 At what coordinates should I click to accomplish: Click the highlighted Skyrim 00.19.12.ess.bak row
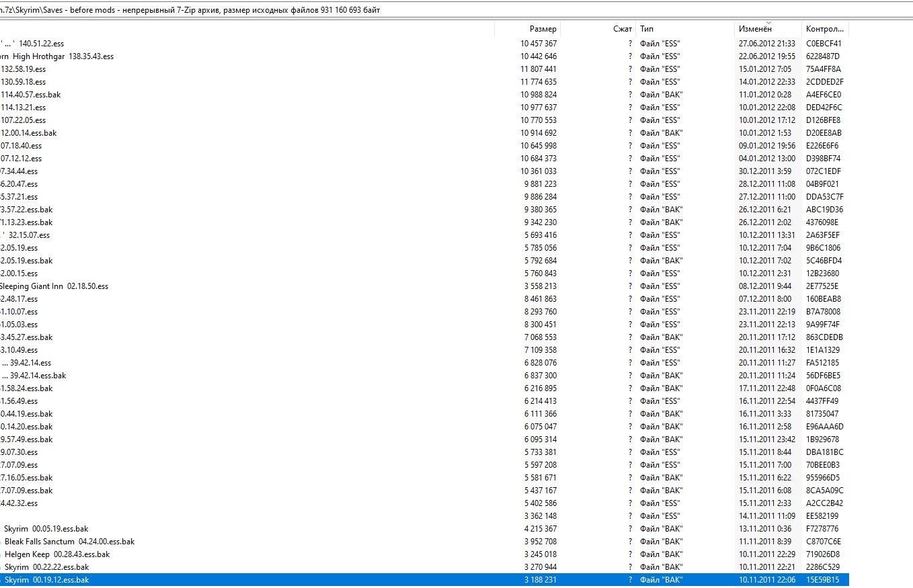[424, 580]
